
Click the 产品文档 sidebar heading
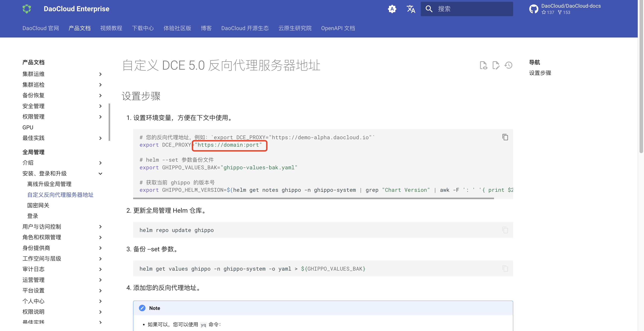(33, 62)
